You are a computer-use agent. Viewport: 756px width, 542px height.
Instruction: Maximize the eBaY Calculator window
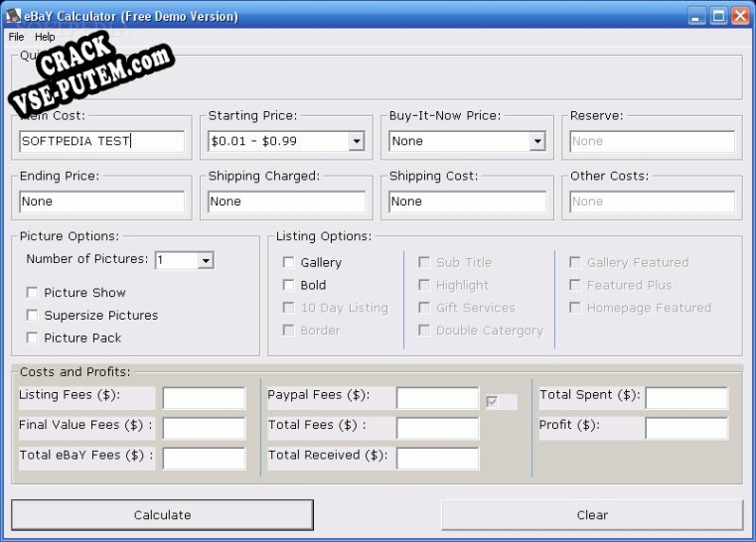[718, 16]
